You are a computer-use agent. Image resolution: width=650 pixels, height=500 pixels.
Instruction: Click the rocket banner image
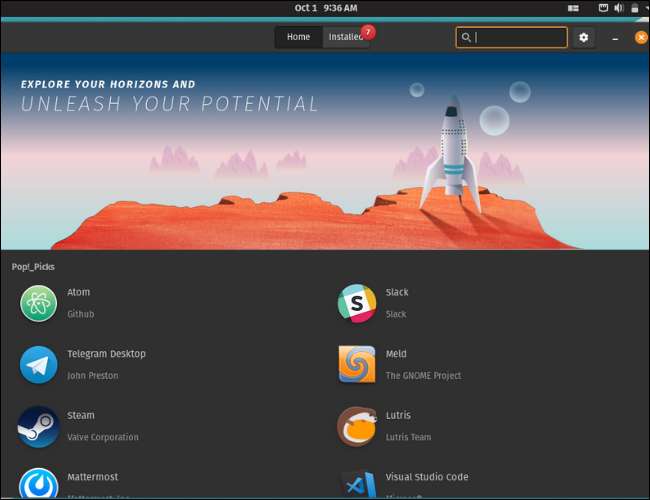(x=325, y=151)
